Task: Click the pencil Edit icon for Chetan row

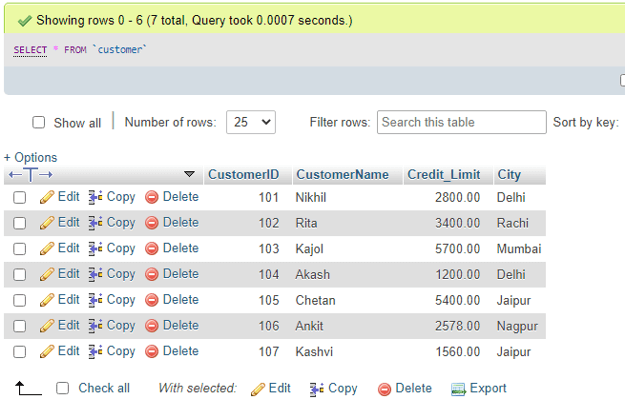Action: (x=47, y=300)
